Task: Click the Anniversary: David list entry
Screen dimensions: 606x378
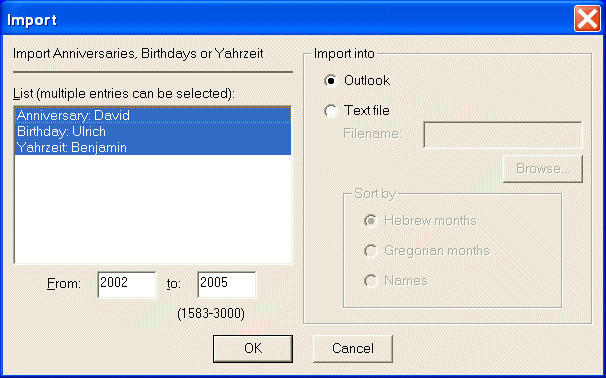Action: 153,115
